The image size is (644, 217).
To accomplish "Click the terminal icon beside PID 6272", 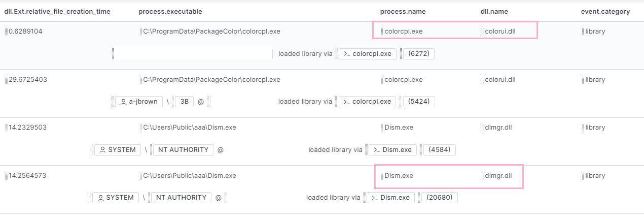I will pyautogui.click(x=346, y=54).
